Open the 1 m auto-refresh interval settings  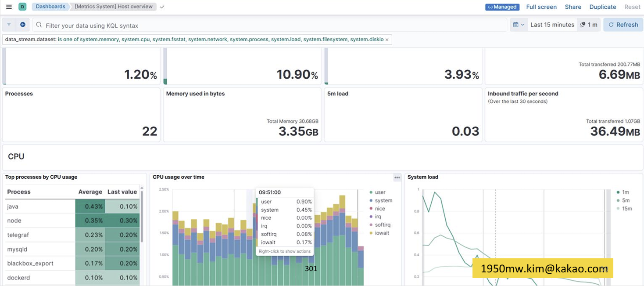click(589, 25)
